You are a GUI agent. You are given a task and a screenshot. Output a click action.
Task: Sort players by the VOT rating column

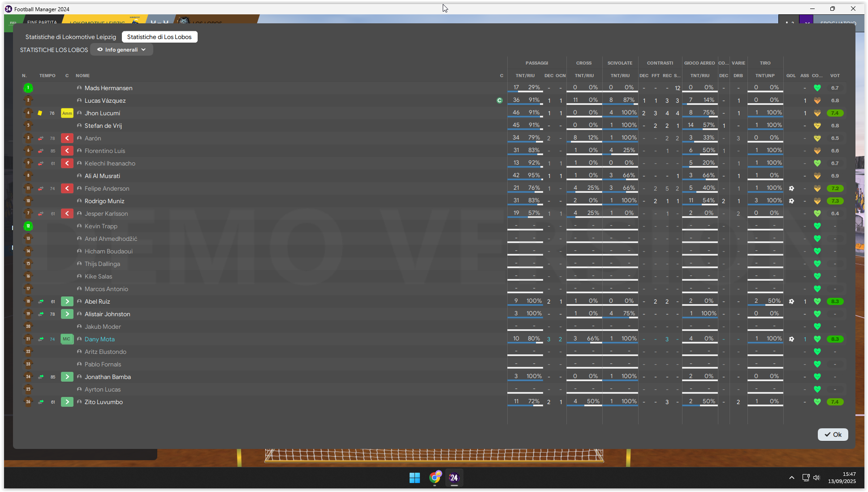pyautogui.click(x=834, y=75)
